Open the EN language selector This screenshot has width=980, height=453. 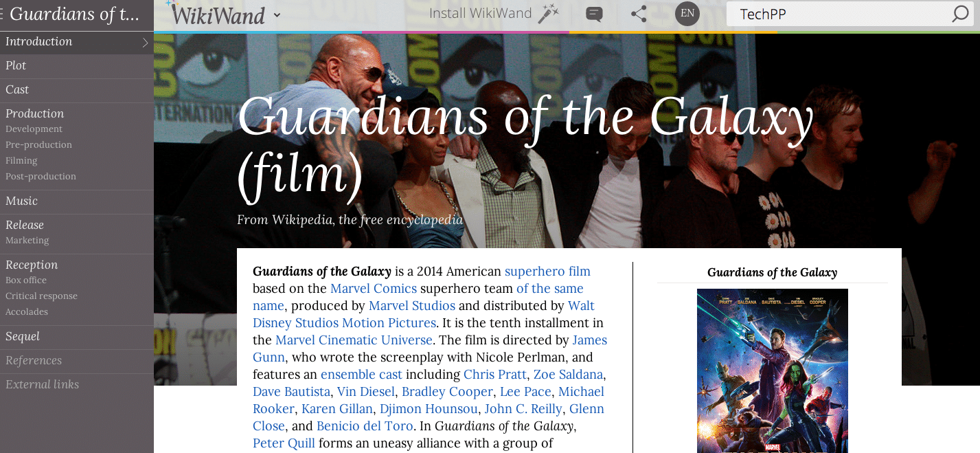tap(687, 14)
